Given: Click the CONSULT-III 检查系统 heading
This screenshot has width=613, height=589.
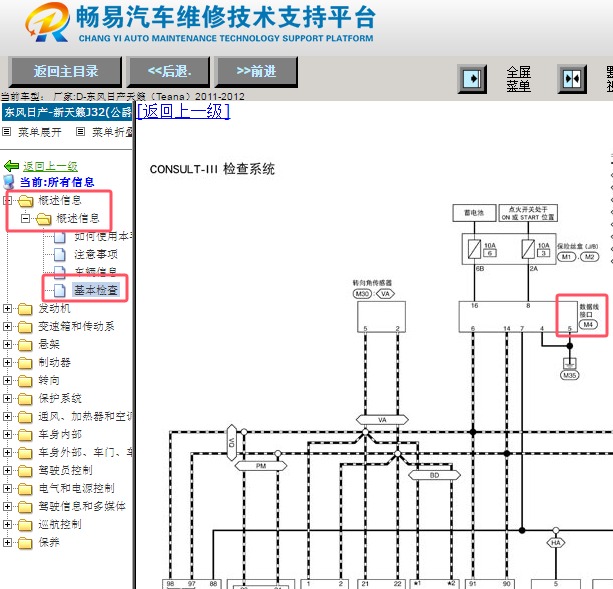Looking at the screenshot, I should tap(212, 169).
